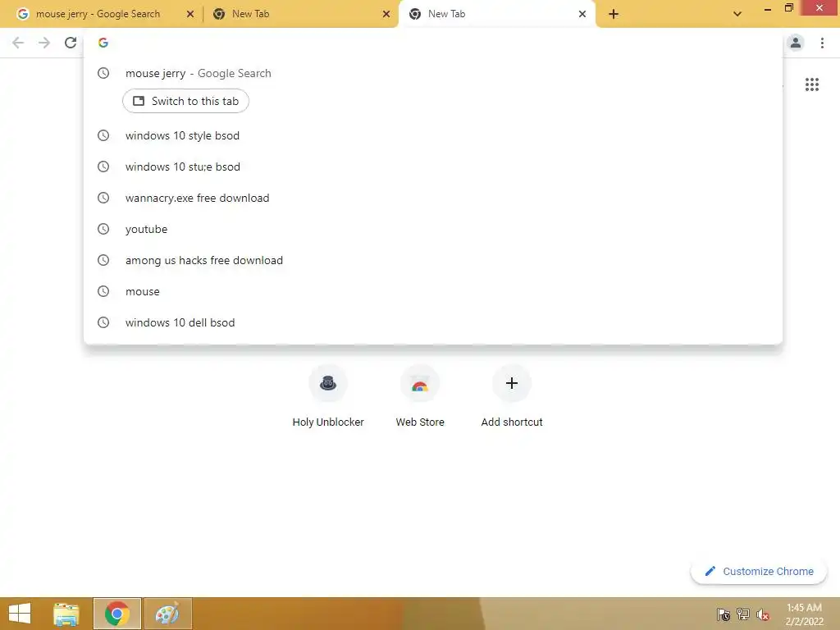The width and height of the screenshot is (840, 630).
Task: Select the 'windows 10 stu;e bsod' suggestion
Action: coord(433,167)
